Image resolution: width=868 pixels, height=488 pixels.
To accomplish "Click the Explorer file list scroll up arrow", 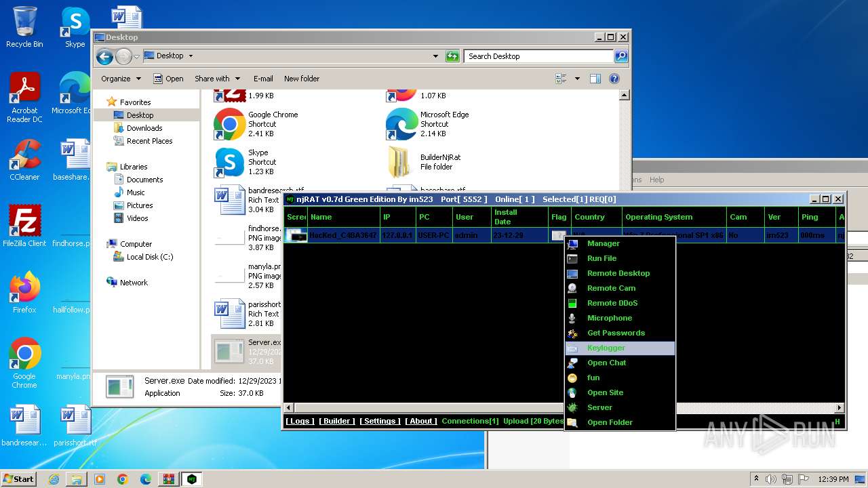I will [x=625, y=96].
